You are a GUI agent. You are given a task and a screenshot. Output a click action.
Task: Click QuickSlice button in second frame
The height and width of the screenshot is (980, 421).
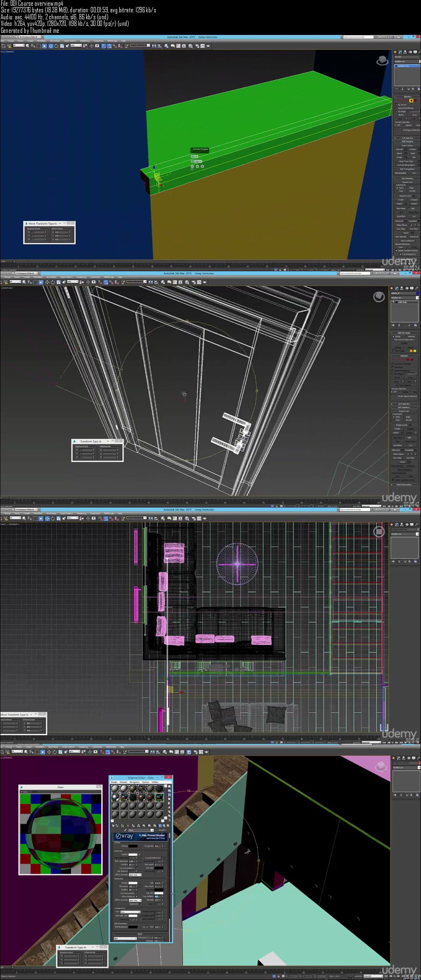398,445
